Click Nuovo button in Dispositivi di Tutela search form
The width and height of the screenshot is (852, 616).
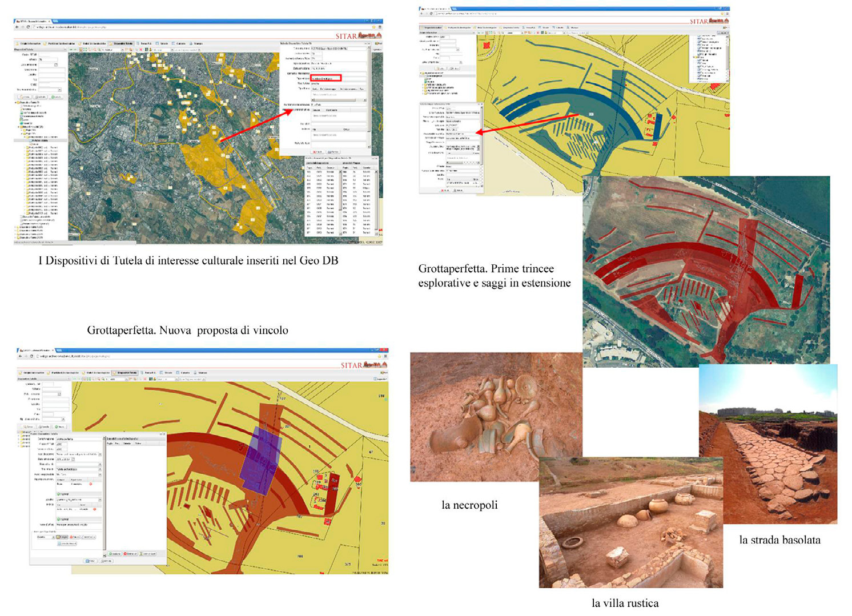coord(56,97)
